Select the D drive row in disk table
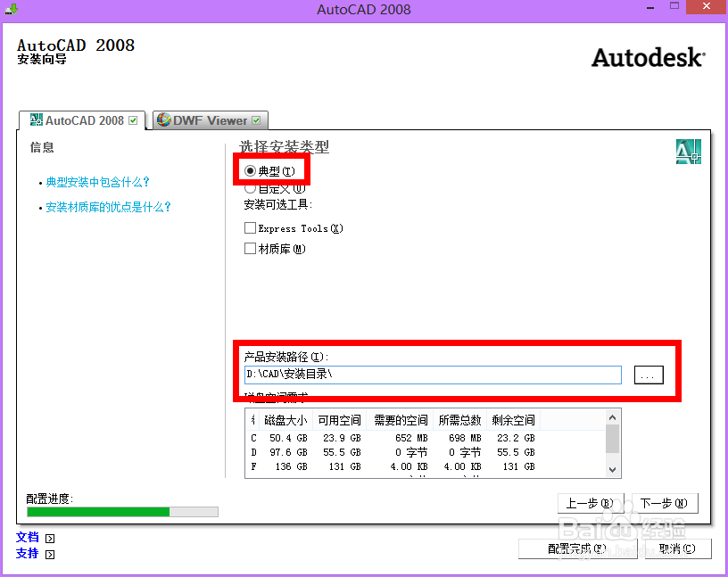728x577 pixels. pyautogui.click(x=393, y=452)
